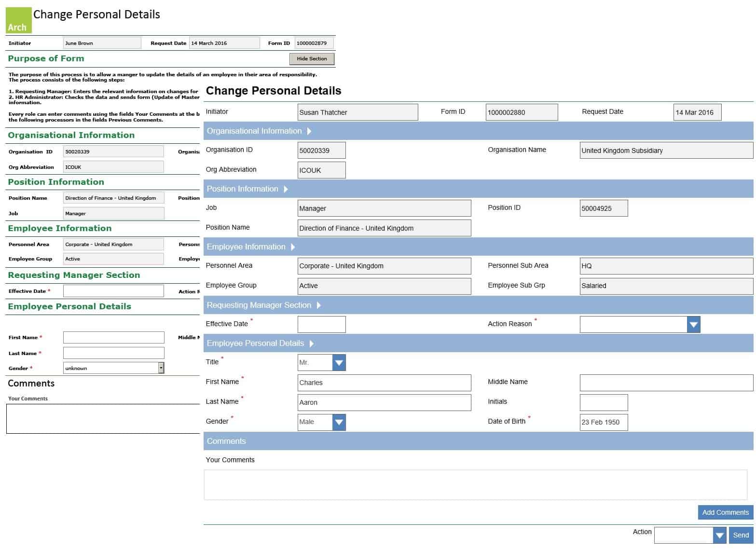This screenshot has height=550, width=756.
Task: Click the Change Personal Details title in new form
Action: point(274,91)
